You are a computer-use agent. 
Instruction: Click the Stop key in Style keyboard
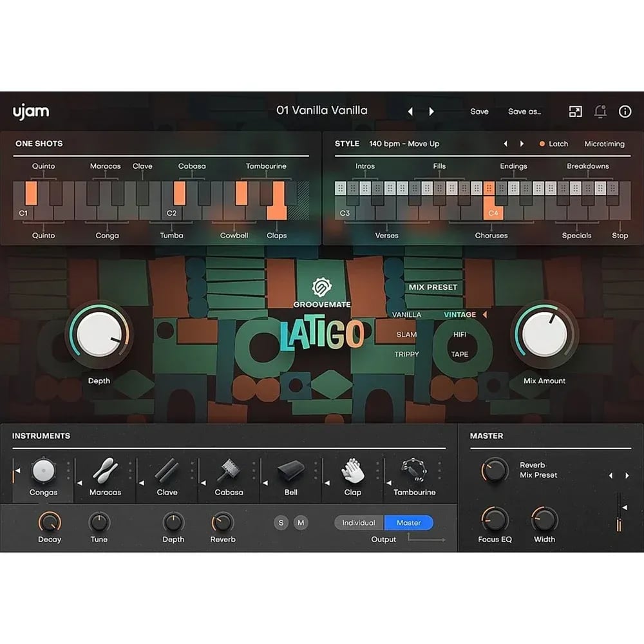coord(620,209)
